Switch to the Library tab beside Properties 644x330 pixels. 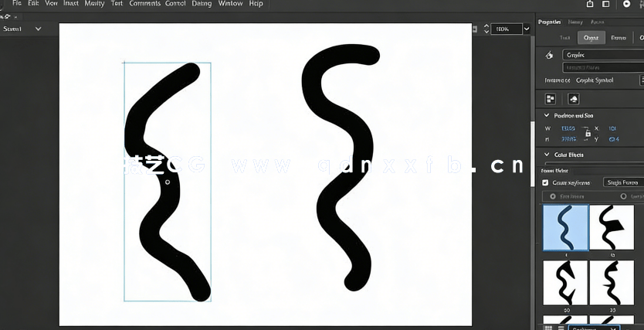point(575,22)
